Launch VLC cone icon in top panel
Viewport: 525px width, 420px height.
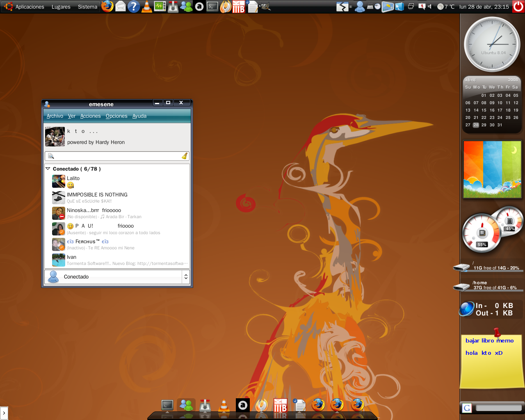point(146,7)
